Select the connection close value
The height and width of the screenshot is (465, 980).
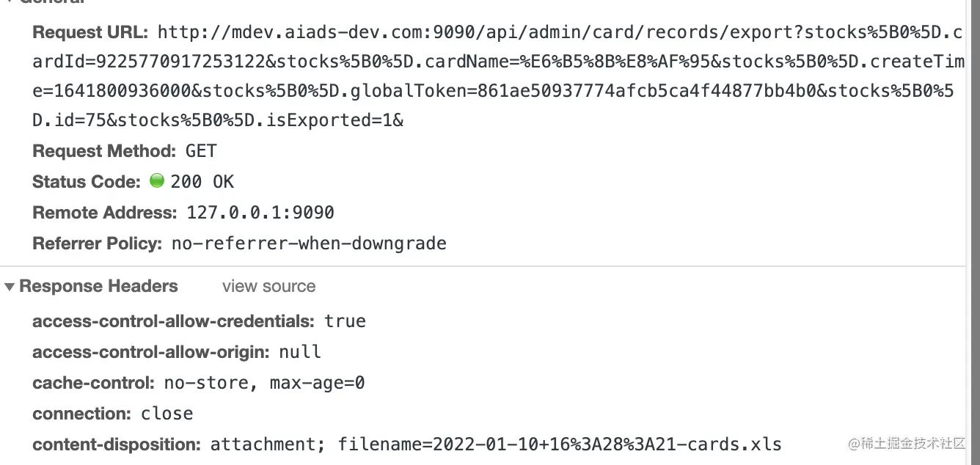coord(167,414)
